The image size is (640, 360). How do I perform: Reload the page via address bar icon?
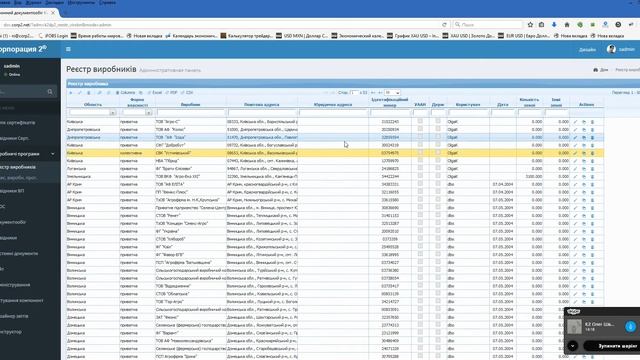click(x=444, y=25)
